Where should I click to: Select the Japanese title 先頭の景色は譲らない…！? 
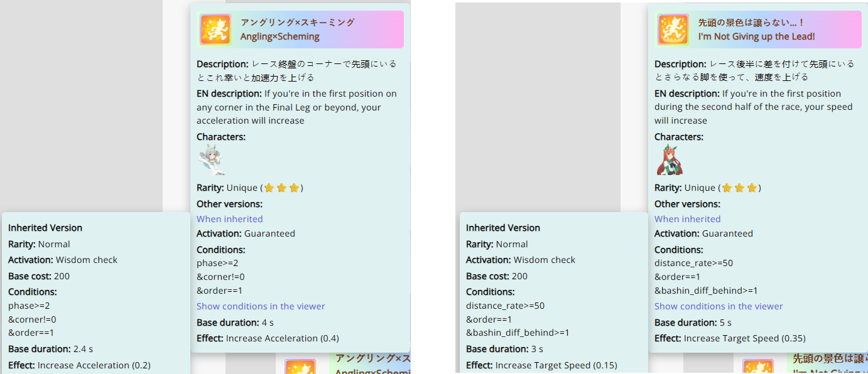point(751,23)
